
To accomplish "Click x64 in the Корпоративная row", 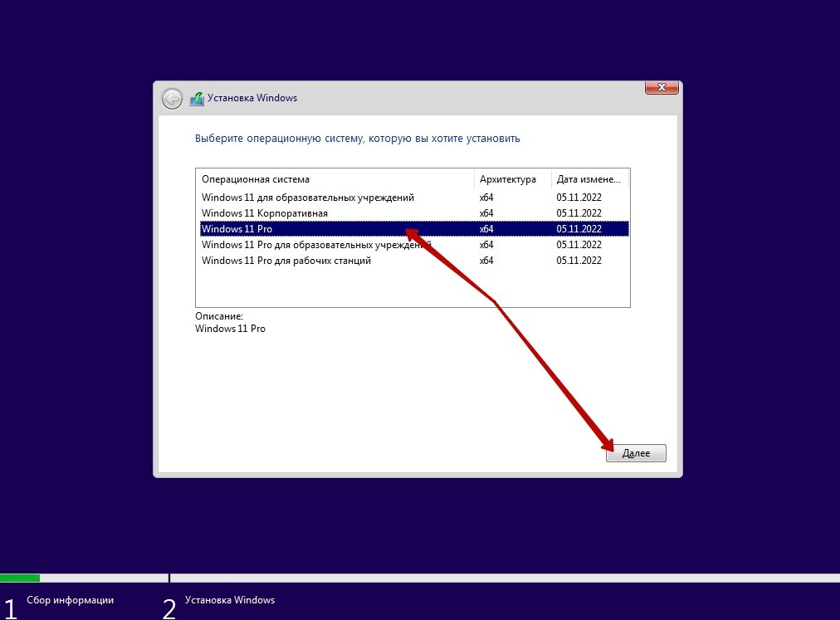I will click(486, 213).
